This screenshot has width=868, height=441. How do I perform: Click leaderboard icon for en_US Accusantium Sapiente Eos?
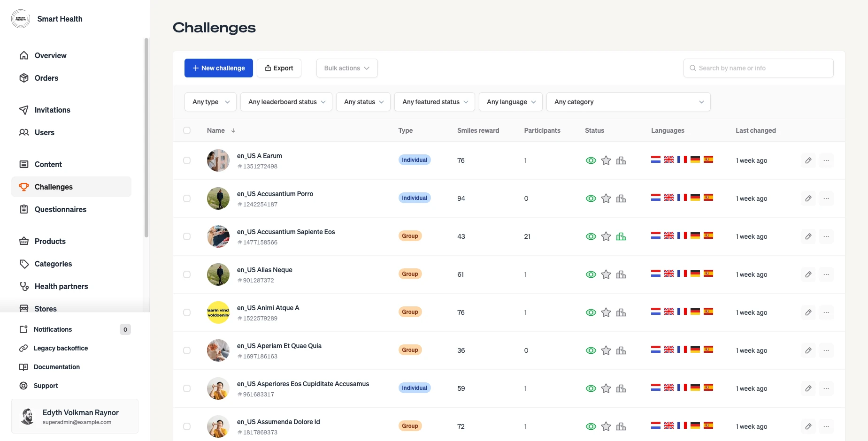[621, 236]
